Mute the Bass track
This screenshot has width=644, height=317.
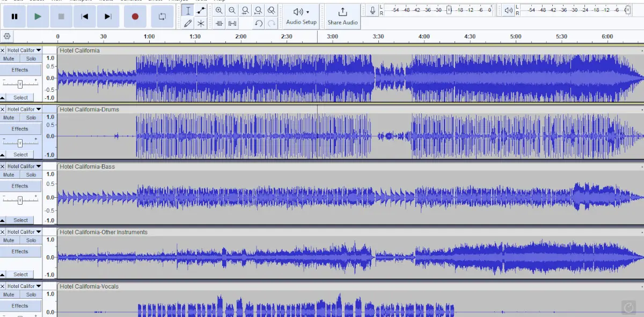pos(9,175)
